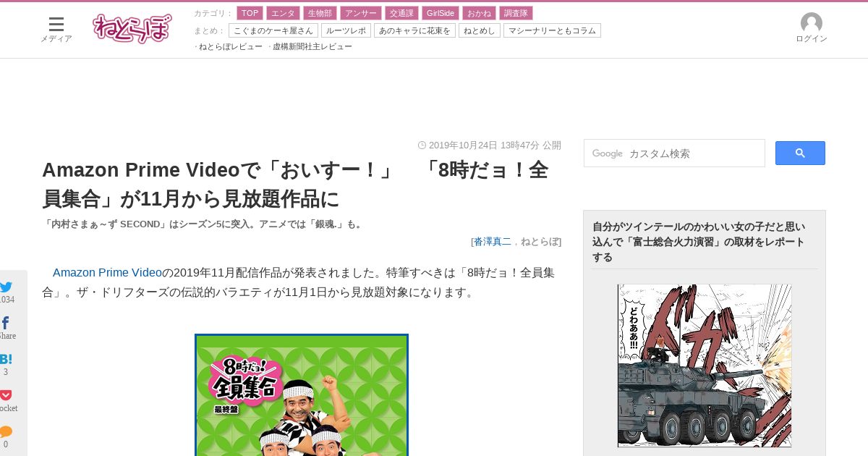The width and height of the screenshot is (868, 456).
Task: Select the 調査隊 category tab
Action: tap(516, 13)
